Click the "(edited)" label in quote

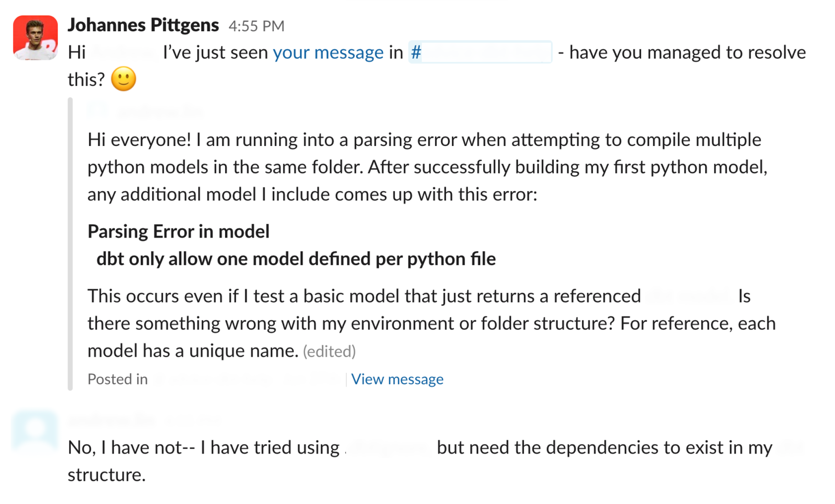pos(329,352)
